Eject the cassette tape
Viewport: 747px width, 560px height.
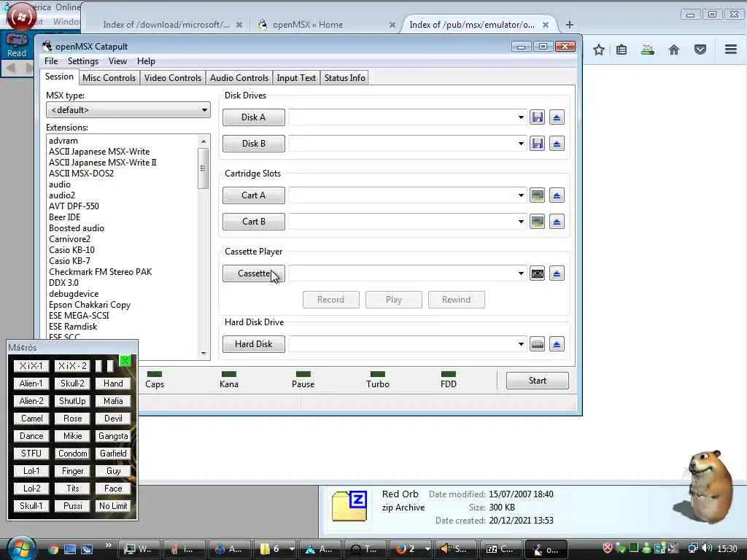[557, 273]
